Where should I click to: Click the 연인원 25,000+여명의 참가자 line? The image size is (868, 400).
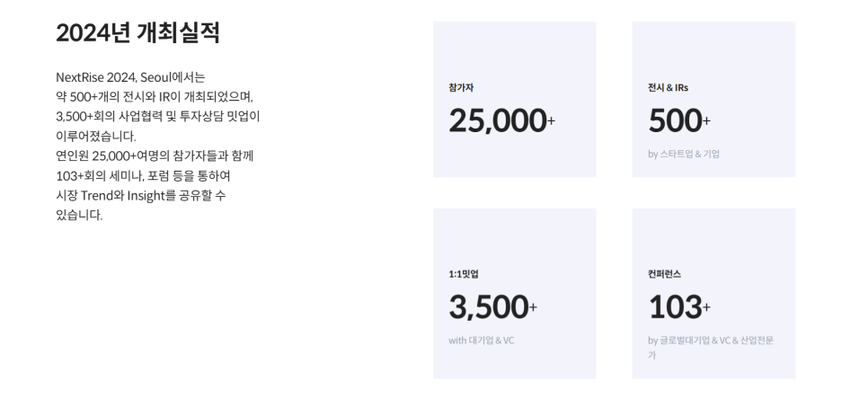[155, 156]
